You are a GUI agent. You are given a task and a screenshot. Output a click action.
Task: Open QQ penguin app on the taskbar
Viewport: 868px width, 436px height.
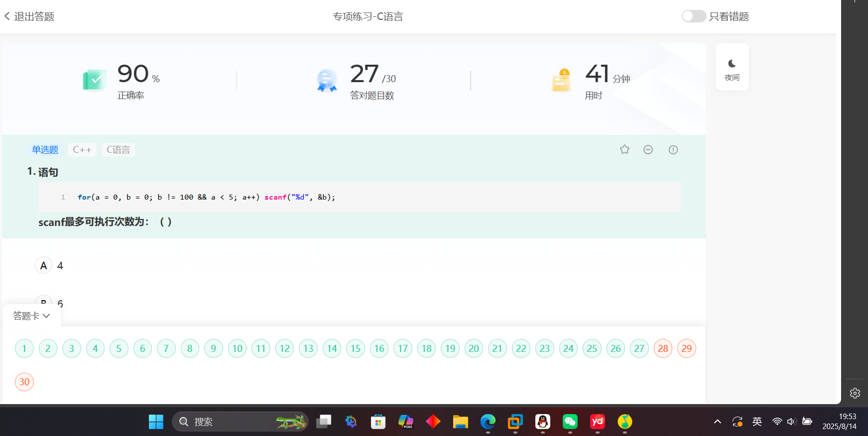tap(543, 422)
